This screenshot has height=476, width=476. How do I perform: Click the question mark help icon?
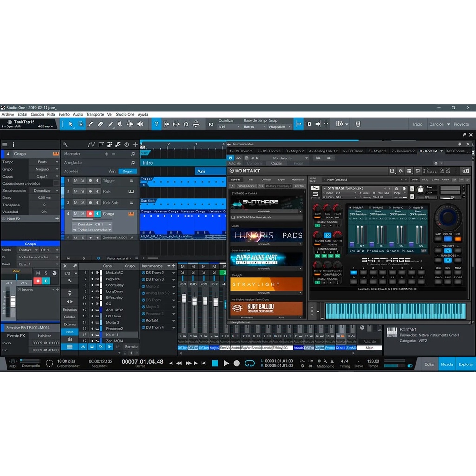pos(156,124)
